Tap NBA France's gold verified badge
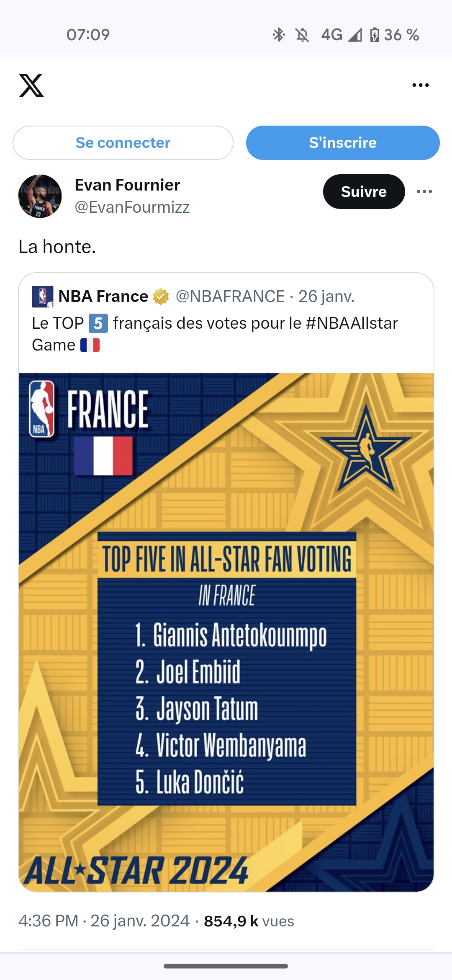The height and width of the screenshot is (980, 452). point(161,297)
